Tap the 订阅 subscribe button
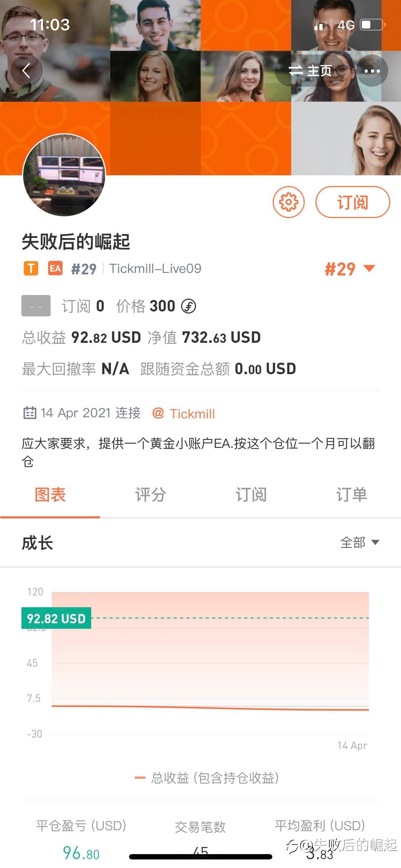Image resolution: width=401 pixels, height=868 pixels. pos(353,202)
